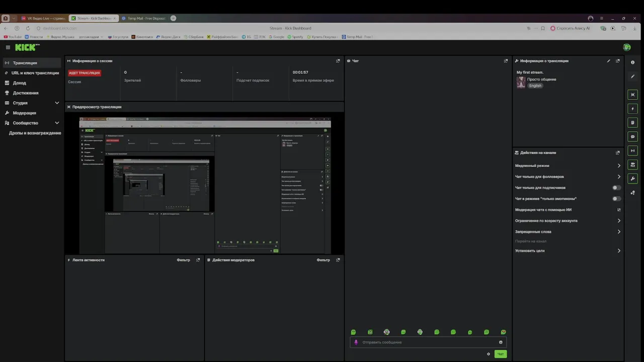
Task: Click Спросить Алису AI in the browser toolbar
Action: pos(570,28)
